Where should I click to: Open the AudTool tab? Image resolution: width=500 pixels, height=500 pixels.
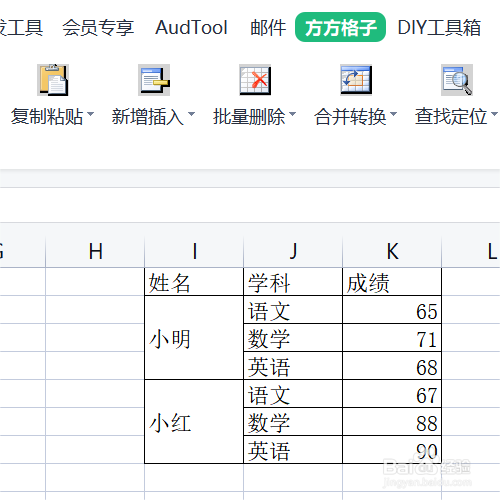point(191,27)
